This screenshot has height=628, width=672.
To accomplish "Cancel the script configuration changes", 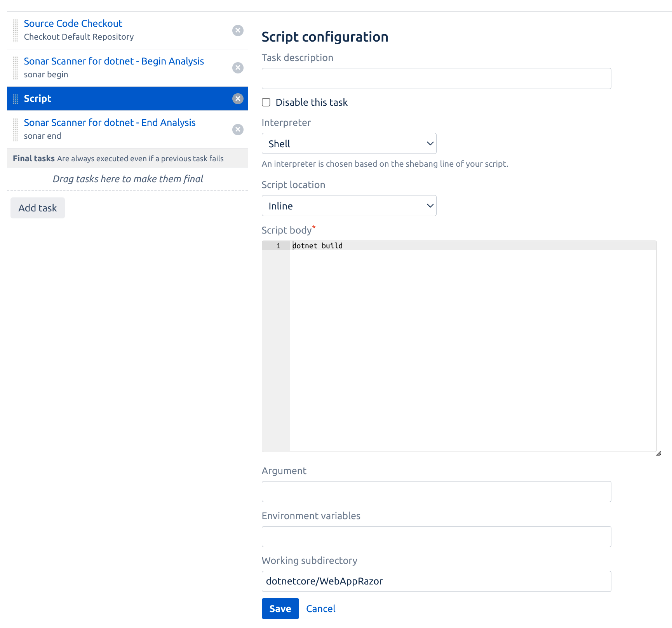I will (320, 609).
